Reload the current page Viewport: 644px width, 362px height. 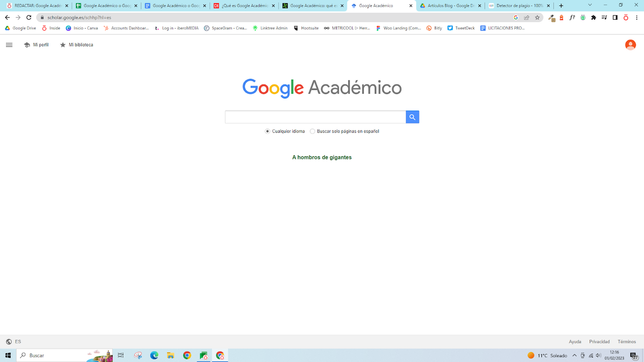click(x=29, y=17)
